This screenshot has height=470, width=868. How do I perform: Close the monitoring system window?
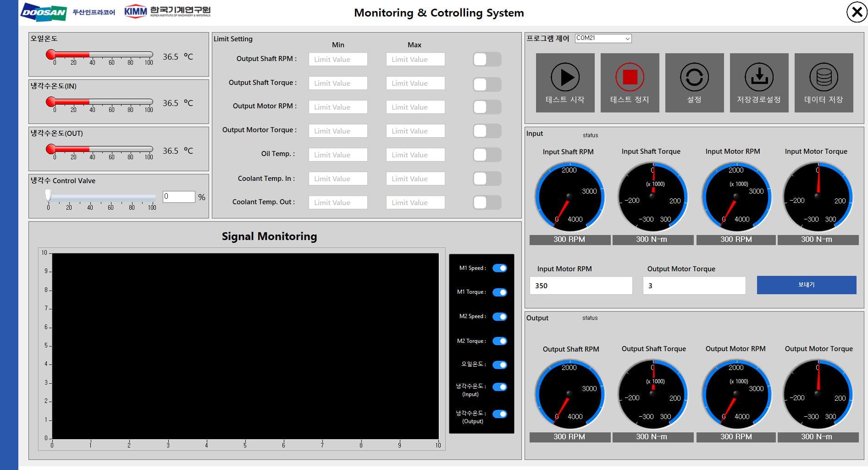pyautogui.click(x=856, y=12)
